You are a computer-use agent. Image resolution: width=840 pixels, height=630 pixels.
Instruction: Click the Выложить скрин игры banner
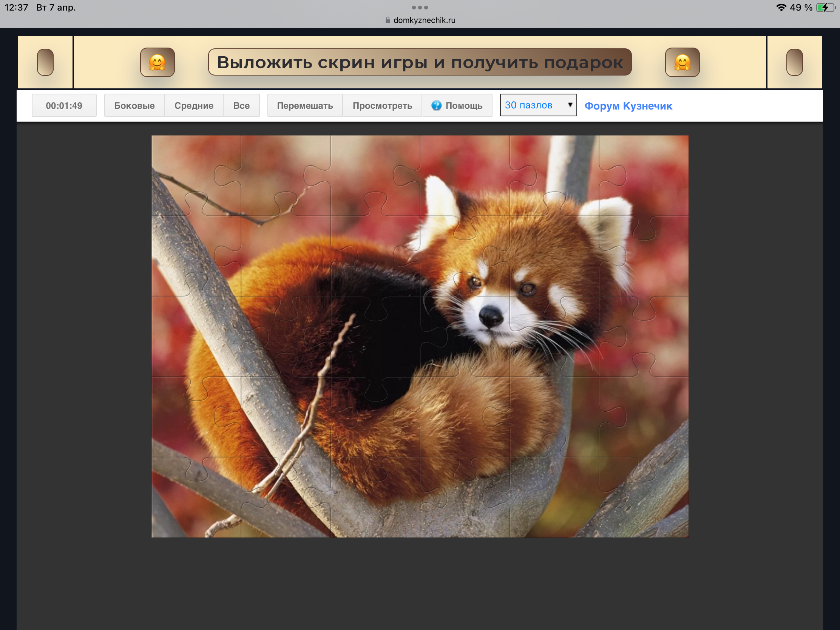click(420, 62)
